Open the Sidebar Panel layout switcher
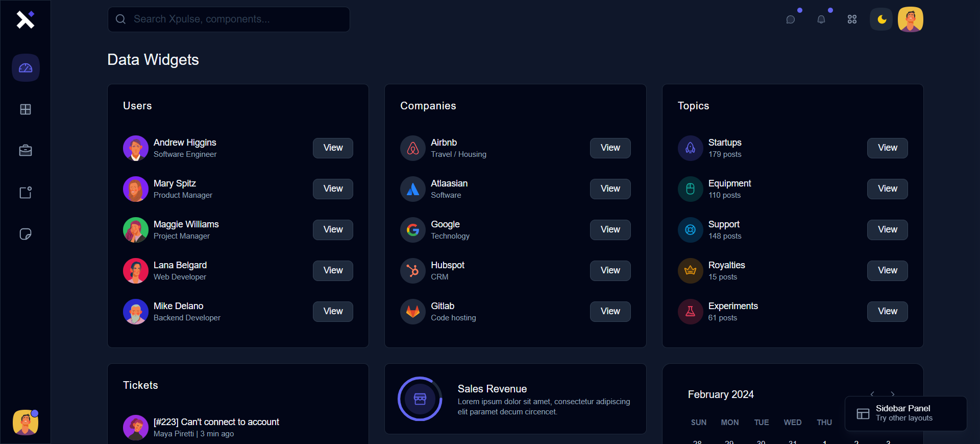The height and width of the screenshot is (444, 980). [x=905, y=413]
